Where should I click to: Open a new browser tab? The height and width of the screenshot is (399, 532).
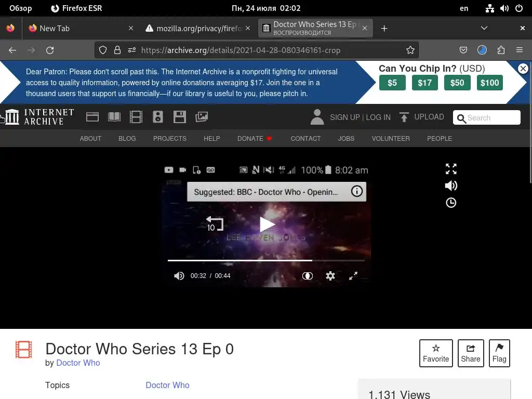click(384, 29)
